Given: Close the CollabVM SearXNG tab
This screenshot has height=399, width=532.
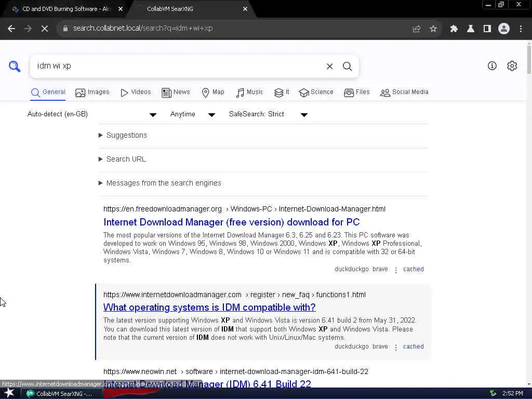Looking at the screenshot, I should (x=245, y=9).
